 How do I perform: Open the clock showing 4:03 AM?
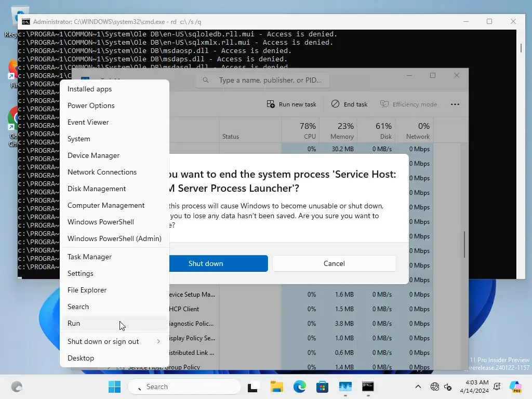click(x=474, y=387)
